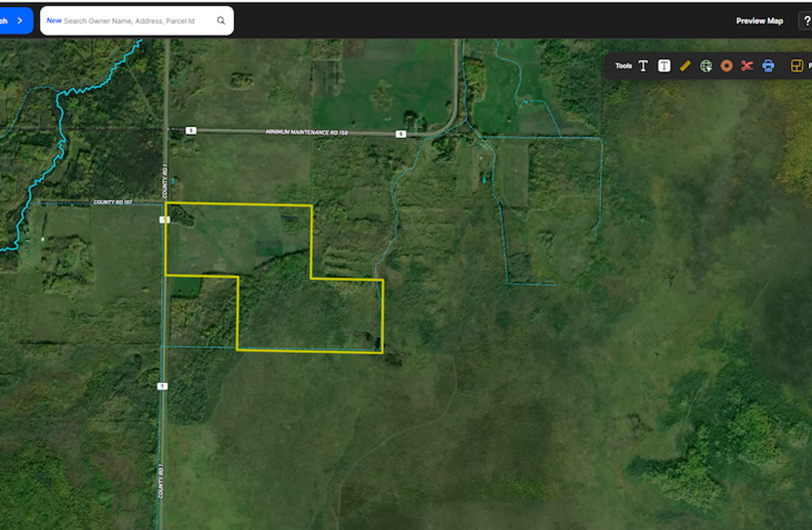
Task: Click route marker 1 on County Rd 1
Action: pos(162,387)
